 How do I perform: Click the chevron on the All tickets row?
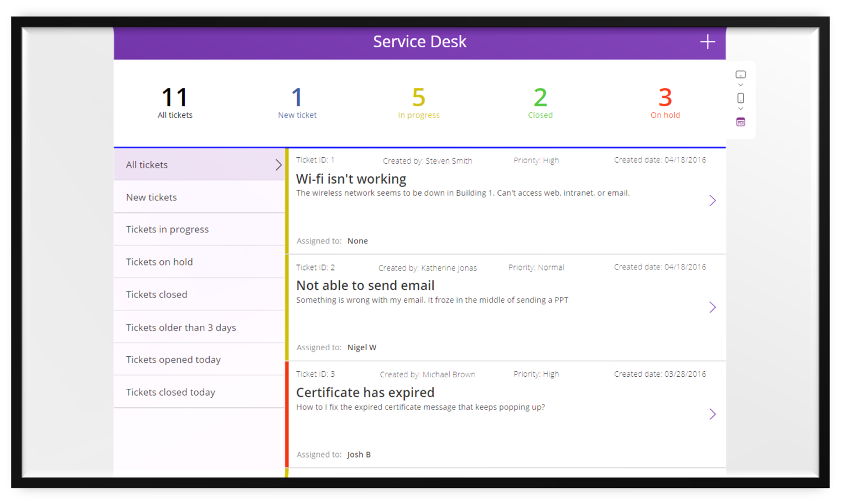point(278,165)
